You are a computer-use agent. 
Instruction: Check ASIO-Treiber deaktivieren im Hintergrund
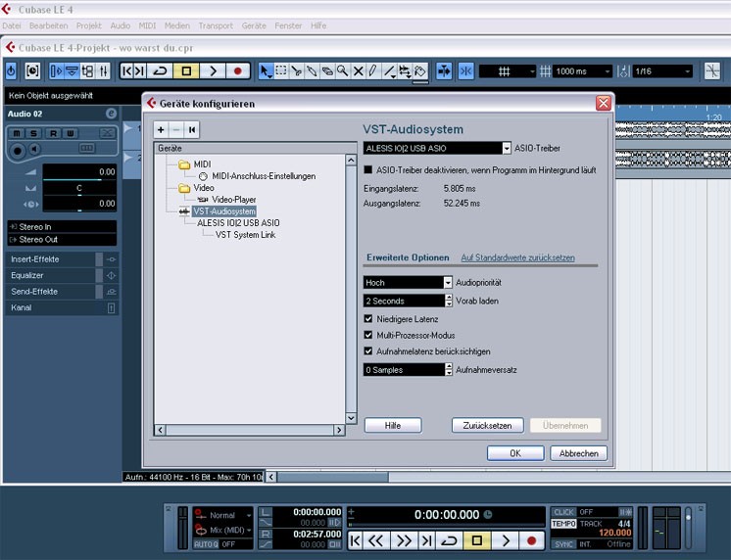[x=368, y=169]
